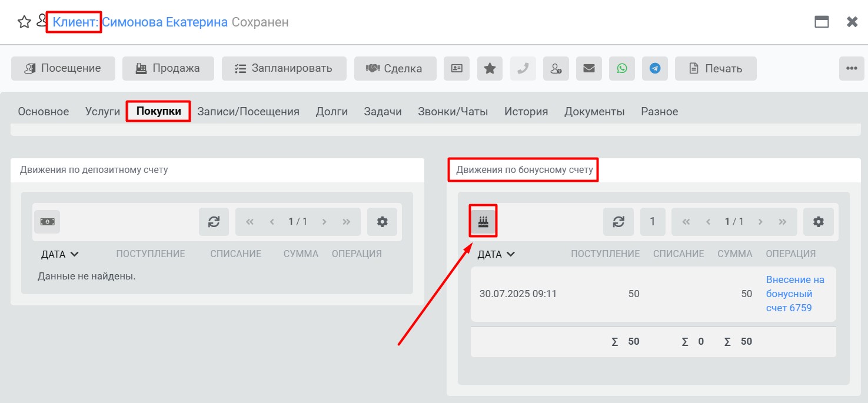Screen dimensions: 868x403
Task: Open Telegram chat icon button
Action: click(655, 68)
